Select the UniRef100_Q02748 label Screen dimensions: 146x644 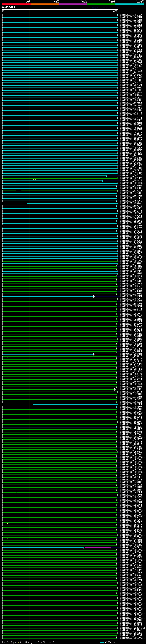131,254
